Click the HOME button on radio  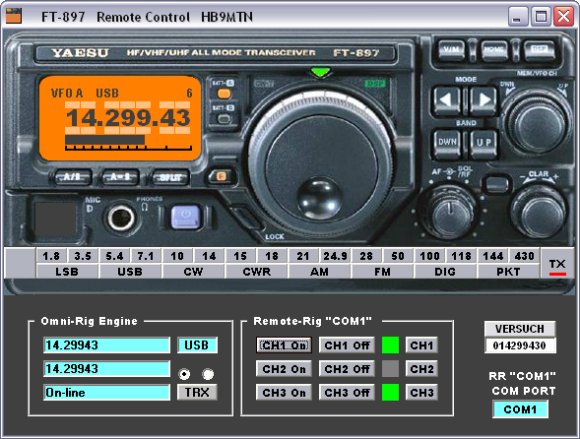click(x=494, y=49)
